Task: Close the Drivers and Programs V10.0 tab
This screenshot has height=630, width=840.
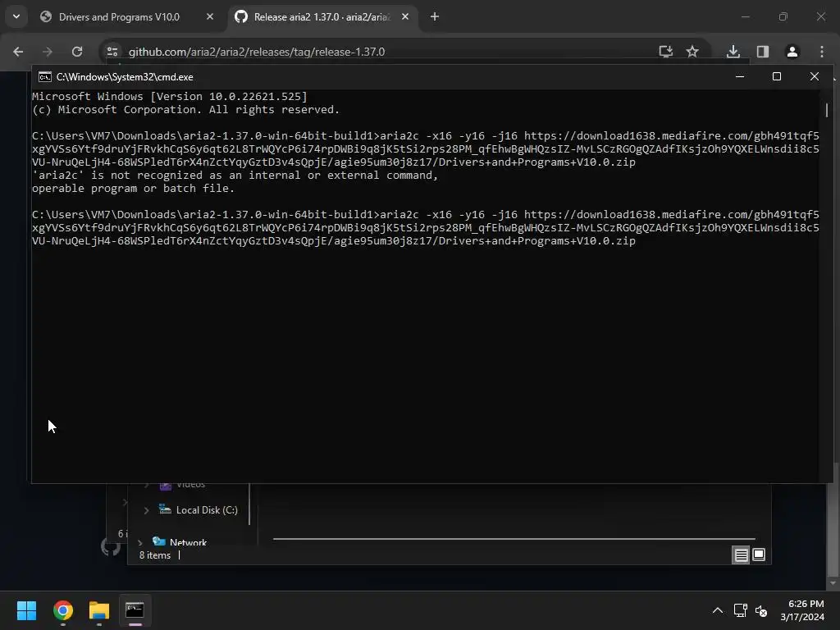Action: tap(210, 17)
